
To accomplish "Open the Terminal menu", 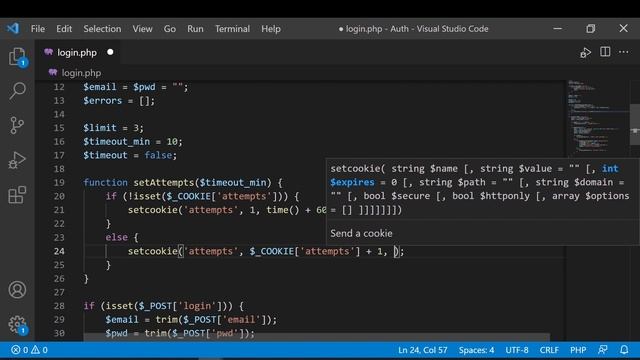I will pyautogui.click(x=232, y=29).
